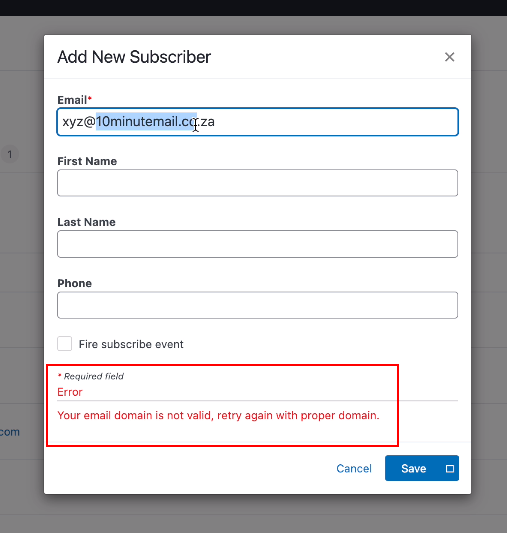Click the page number 1 badge behind dialog
The image size is (507, 533).
[x=10, y=155]
